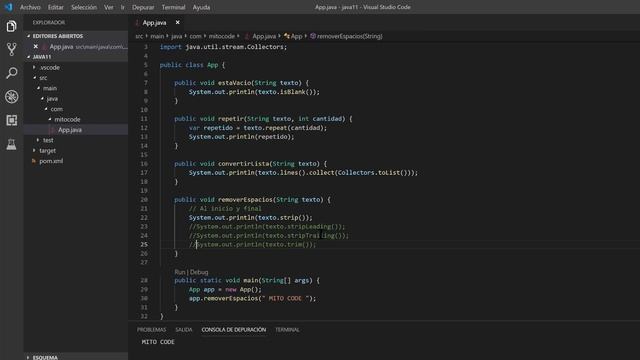Open the Depurar menu
Viewport: 640px width, 360px height.
[x=143, y=7]
